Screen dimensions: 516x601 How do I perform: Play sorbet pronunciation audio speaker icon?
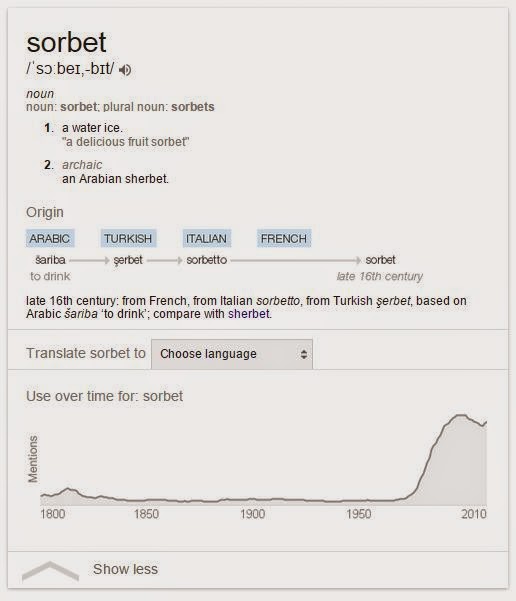125,70
